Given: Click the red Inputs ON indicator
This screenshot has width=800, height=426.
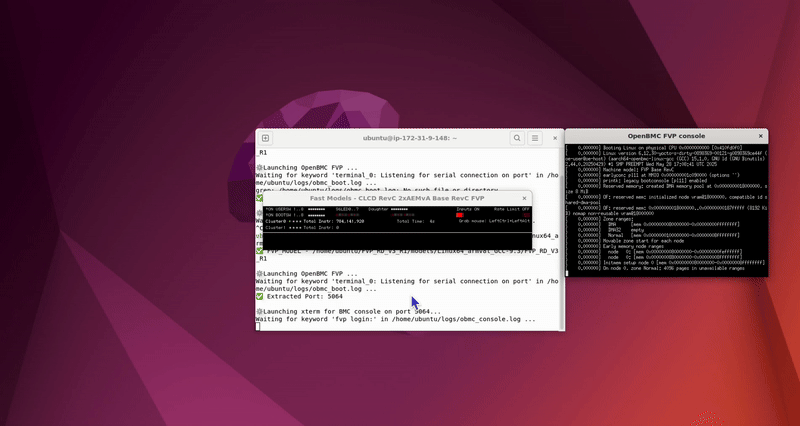Looking at the screenshot, I should [x=460, y=215].
